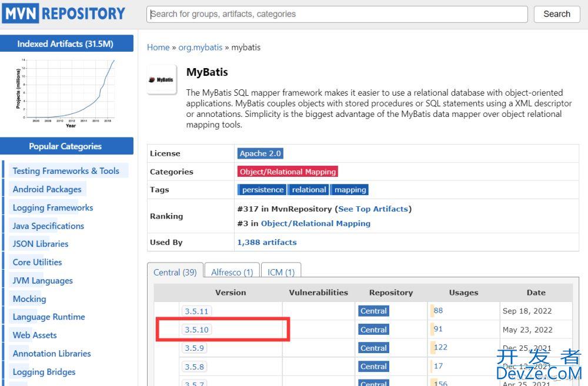This screenshot has width=588, height=386.
Task: Click the MVN Repository logo
Action: [x=64, y=14]
